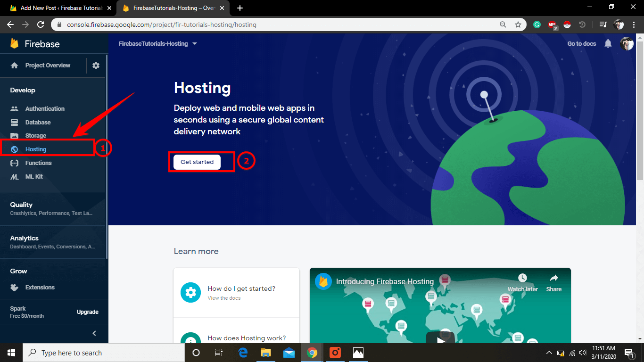The width and height of the screenshot is (644, 362).
Task: Expand the Quality section
Action: tap(52, 208)
